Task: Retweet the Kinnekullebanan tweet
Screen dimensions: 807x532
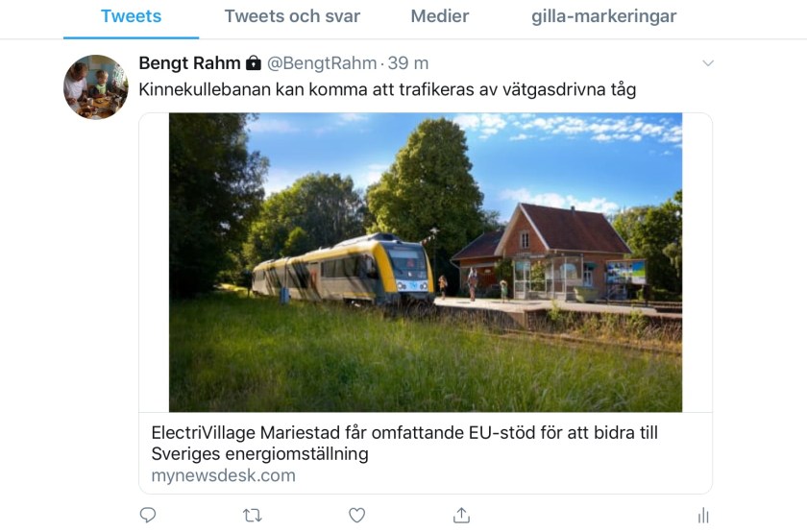Action: [x=253, y=516]
